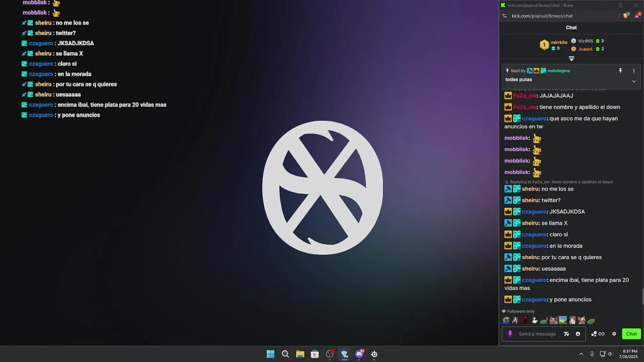The width and height of the screenshot is (644, 362).
Task: Click czaguero username on 'JKSADJKDSA' message
Action: [534, 212]
